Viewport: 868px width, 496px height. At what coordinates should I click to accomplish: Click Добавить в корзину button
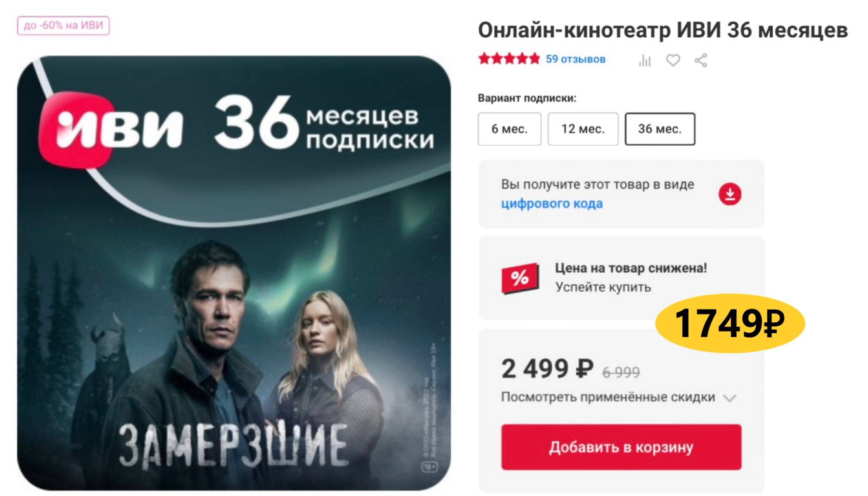[621, 447]
